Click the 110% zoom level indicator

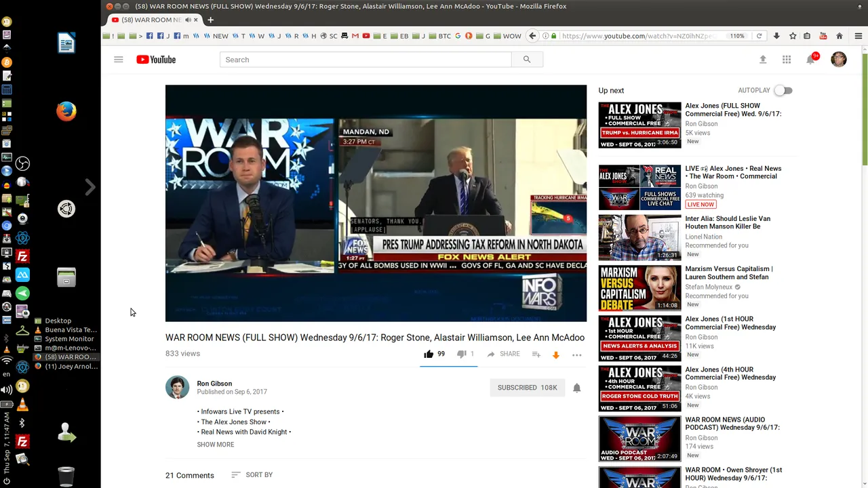click(737, 36)
